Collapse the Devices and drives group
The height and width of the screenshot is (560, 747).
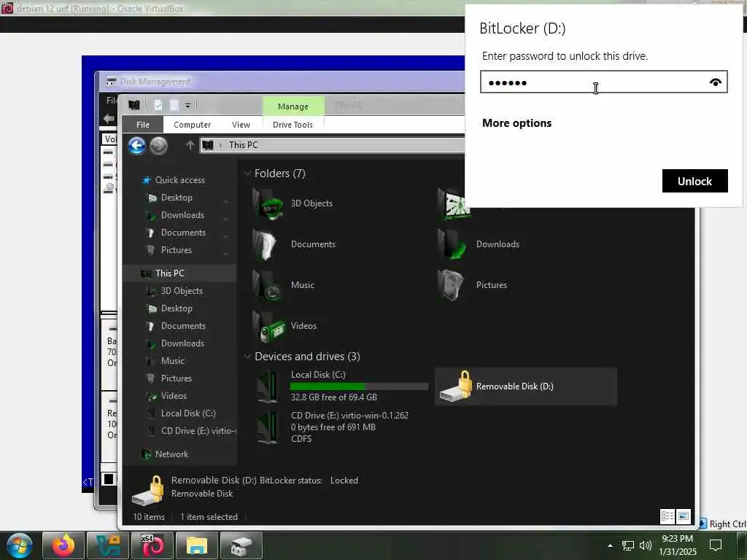[x=247, y=356]
